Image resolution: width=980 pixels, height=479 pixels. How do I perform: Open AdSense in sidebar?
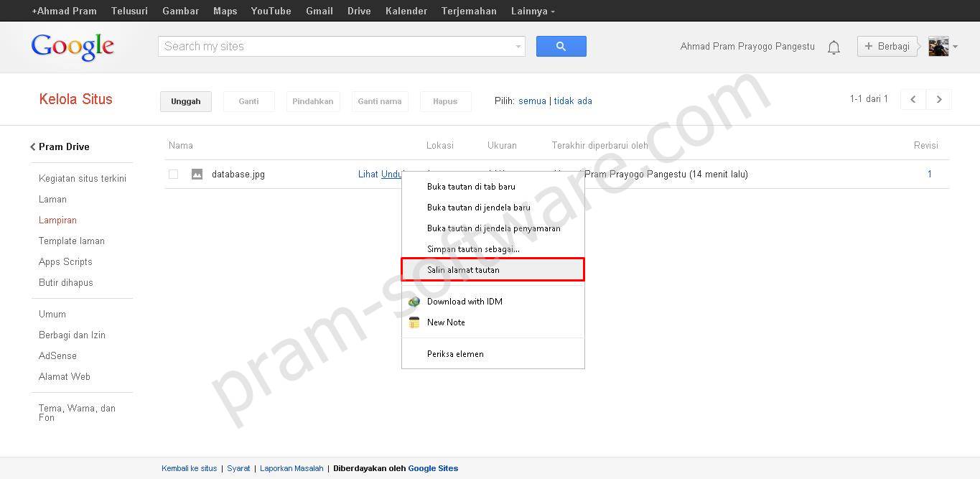[x=57, y=355]
